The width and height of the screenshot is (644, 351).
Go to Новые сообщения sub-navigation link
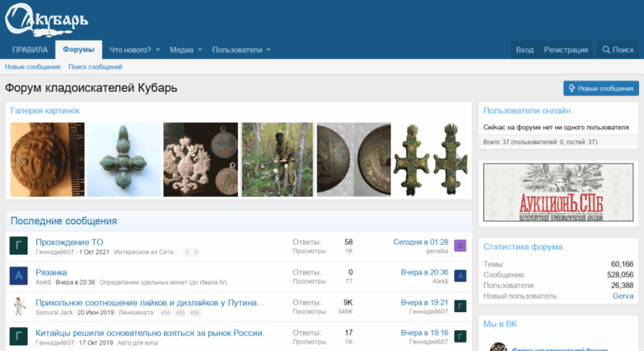[32, 66]
